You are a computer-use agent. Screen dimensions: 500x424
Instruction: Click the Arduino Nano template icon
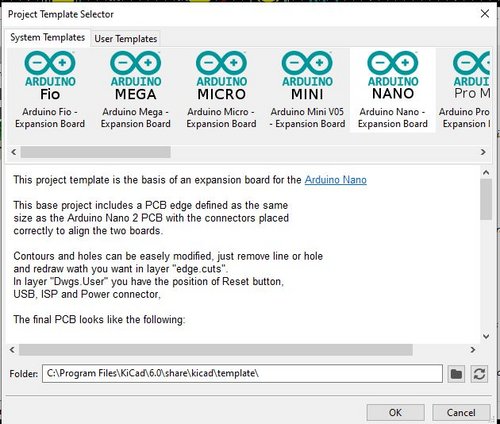(393, 76)
